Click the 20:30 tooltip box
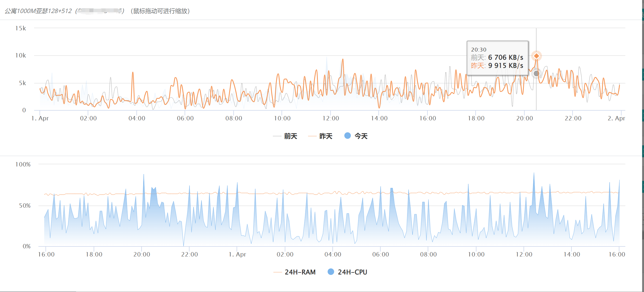644x292 pixels. tap(498, 58)
